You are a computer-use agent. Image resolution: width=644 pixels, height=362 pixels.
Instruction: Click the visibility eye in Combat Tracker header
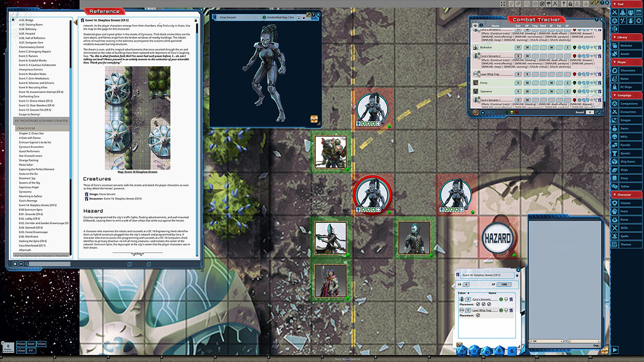475,26
